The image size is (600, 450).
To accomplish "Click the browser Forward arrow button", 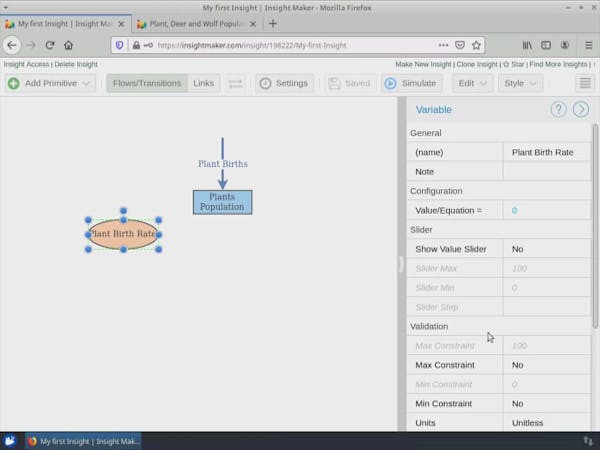I will (x=31, y=45).
